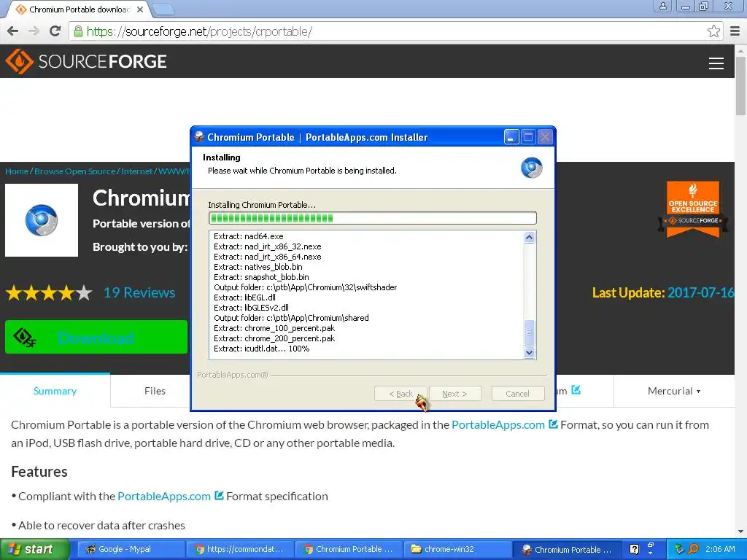Click the browser back arrow
747x560 pixels.
click(x=13, y=31)
